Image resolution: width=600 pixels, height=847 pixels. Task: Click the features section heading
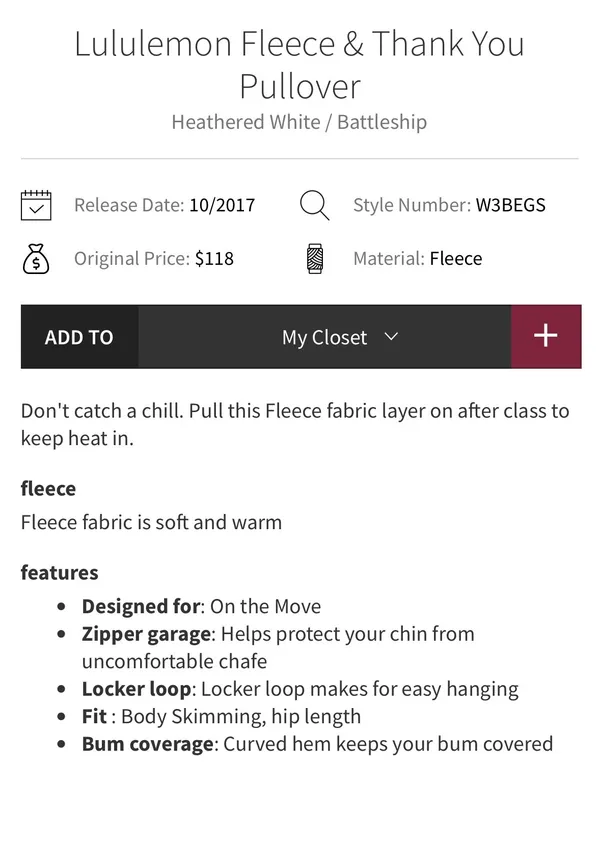pyautogui.click(x=59, y=573)
